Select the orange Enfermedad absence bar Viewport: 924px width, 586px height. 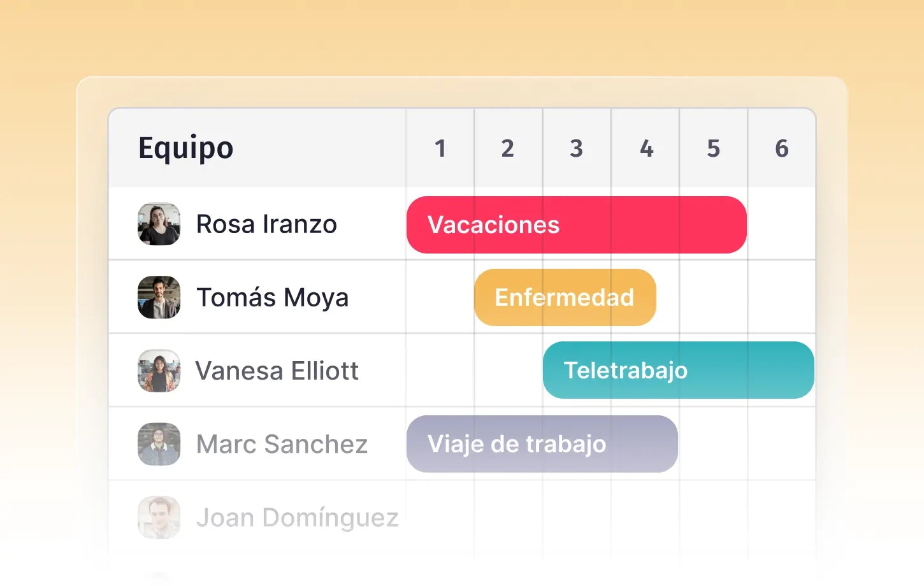click(565, 297)
